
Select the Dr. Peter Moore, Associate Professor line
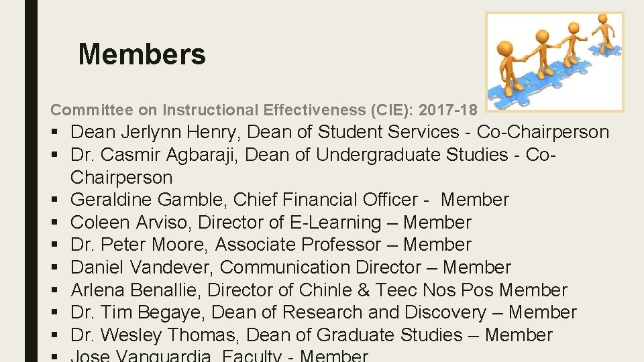click(270, 245)
